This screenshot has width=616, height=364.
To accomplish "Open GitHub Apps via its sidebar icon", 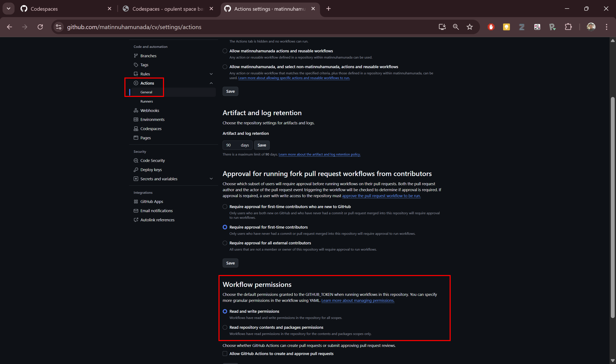I will pos(136,201).
